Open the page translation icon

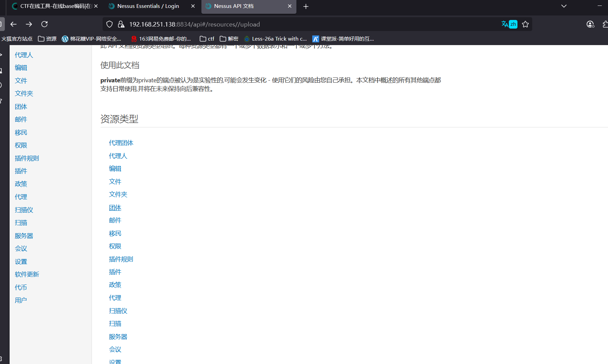[509, 24]
